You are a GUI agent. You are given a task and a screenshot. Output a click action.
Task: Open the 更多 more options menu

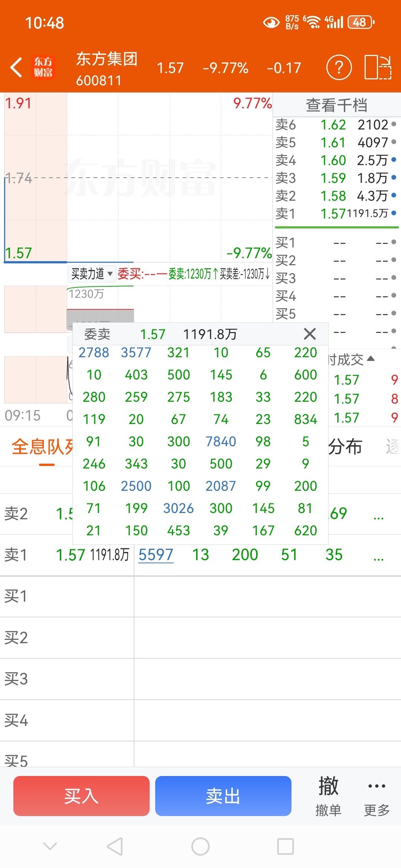[376, 796]
